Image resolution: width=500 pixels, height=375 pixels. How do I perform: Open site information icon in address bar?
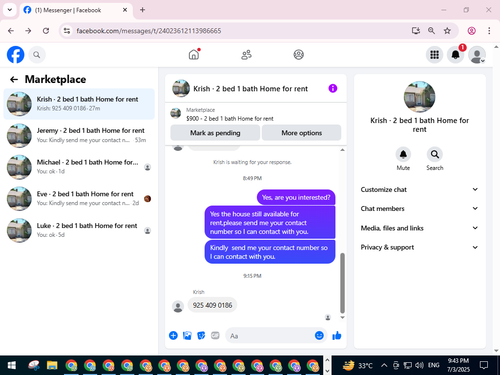point(67,31)
